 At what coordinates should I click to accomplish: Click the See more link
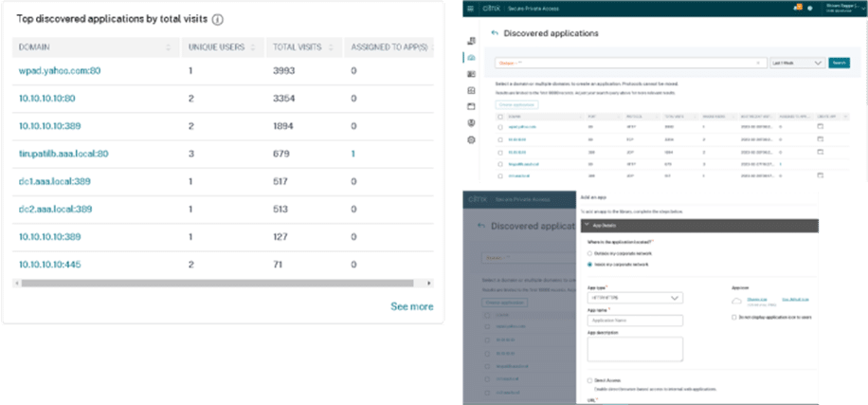click(412, 306)
